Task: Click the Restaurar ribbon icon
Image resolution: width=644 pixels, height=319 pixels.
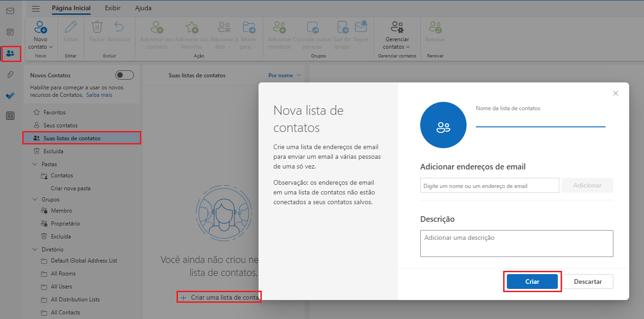Action: point(119,26)
